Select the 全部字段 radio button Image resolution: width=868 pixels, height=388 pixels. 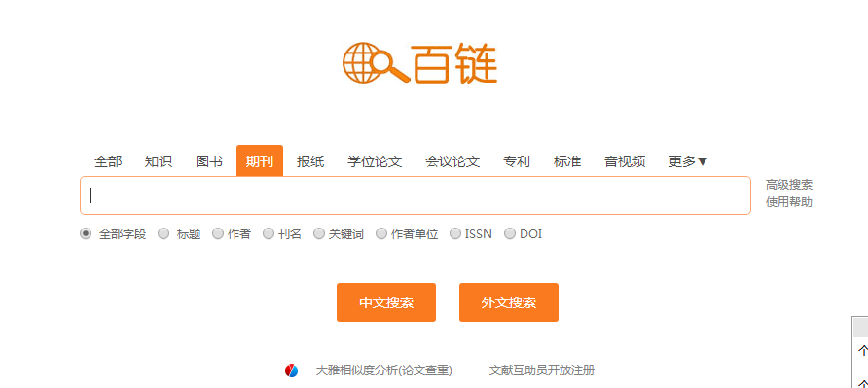[86, 234]
